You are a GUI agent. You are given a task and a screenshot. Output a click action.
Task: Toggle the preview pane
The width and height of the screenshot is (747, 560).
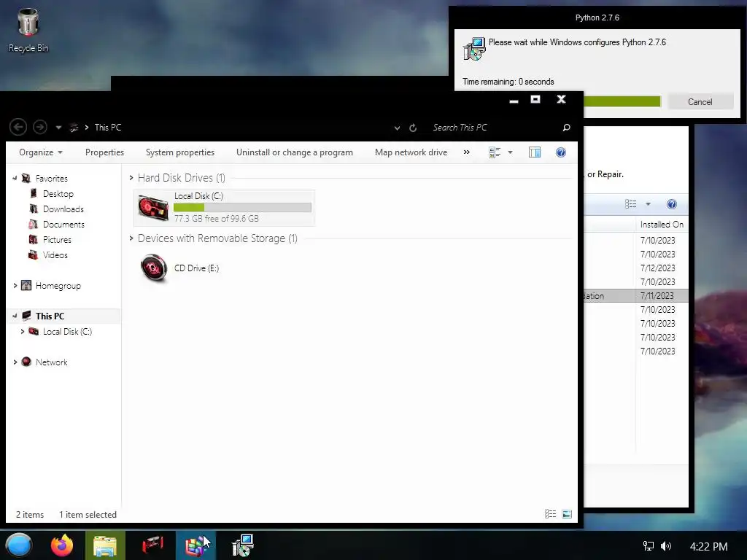[x=535, y=152]
